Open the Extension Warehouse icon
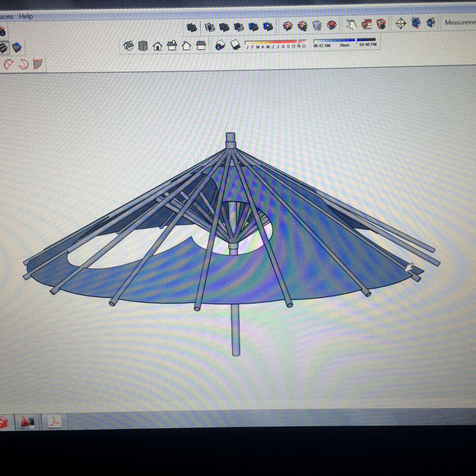The height and width of the screenshot is (476, 476). (332, 25)
